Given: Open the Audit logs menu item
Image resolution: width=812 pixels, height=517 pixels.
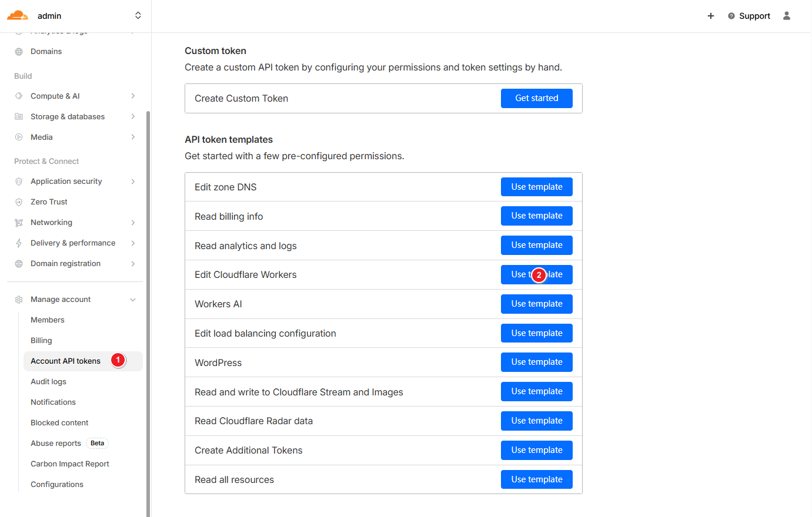Looking at the screenshot, I should (x=48, y=382).
